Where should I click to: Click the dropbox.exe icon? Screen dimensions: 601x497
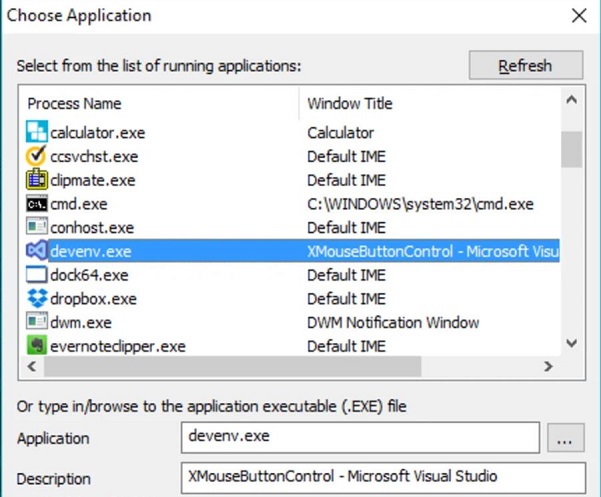coord(36,299)
